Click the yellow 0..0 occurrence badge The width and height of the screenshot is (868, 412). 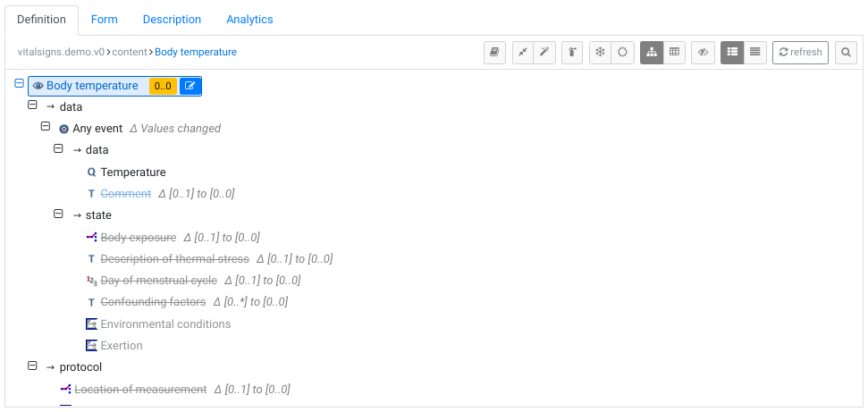tap(163, 86)
